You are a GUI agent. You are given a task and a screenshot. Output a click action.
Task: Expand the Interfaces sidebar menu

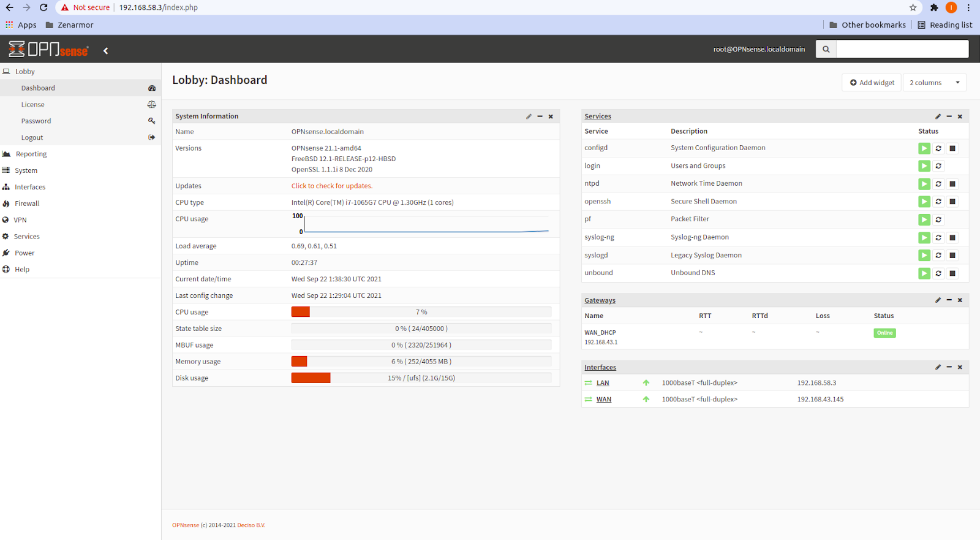pyautogui.click(x=80, y=187)
